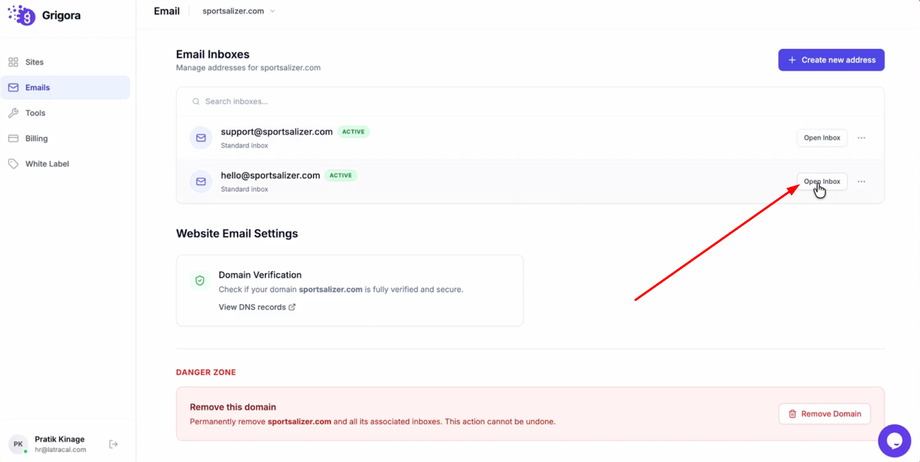Click the Remove Domain button
The height and width of the screenshot is (462, 920).
pos(824,414)
